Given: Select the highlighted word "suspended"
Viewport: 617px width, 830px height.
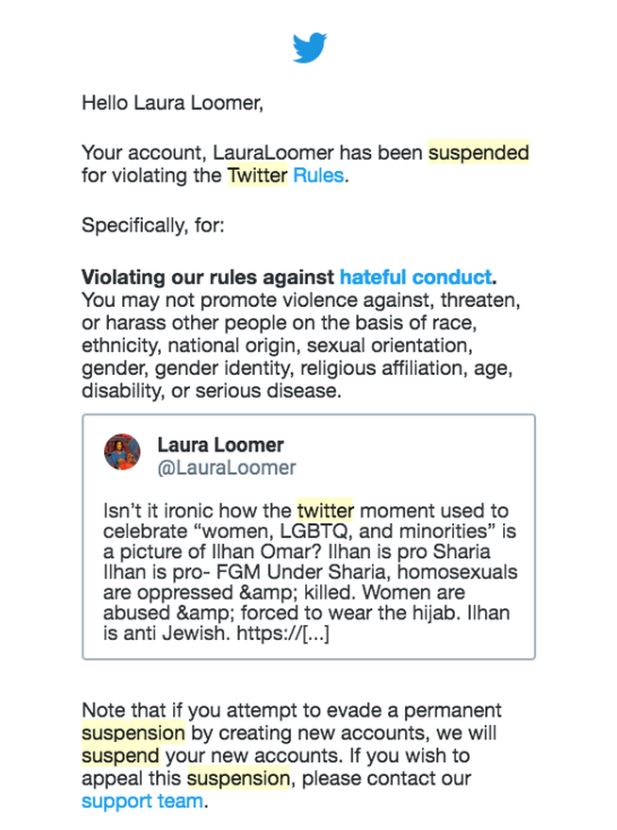Looking at the screenshot, I should click(x=478, y=152).
